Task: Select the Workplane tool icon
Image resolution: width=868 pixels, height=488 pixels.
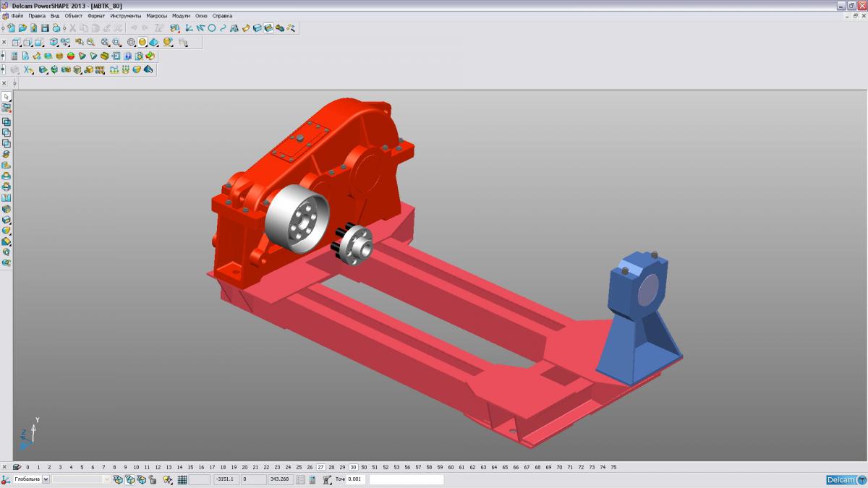Action: point(188,27)
